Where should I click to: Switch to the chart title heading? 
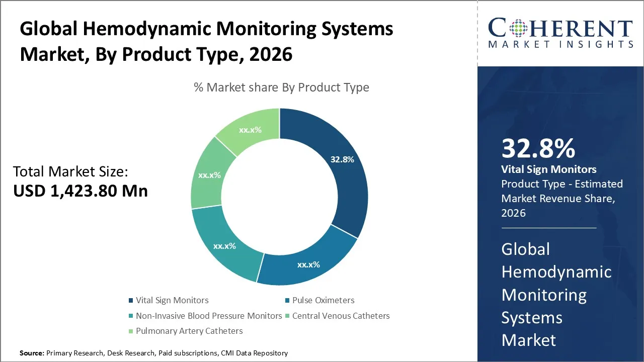pyautogui.click(x=206, y=41)
